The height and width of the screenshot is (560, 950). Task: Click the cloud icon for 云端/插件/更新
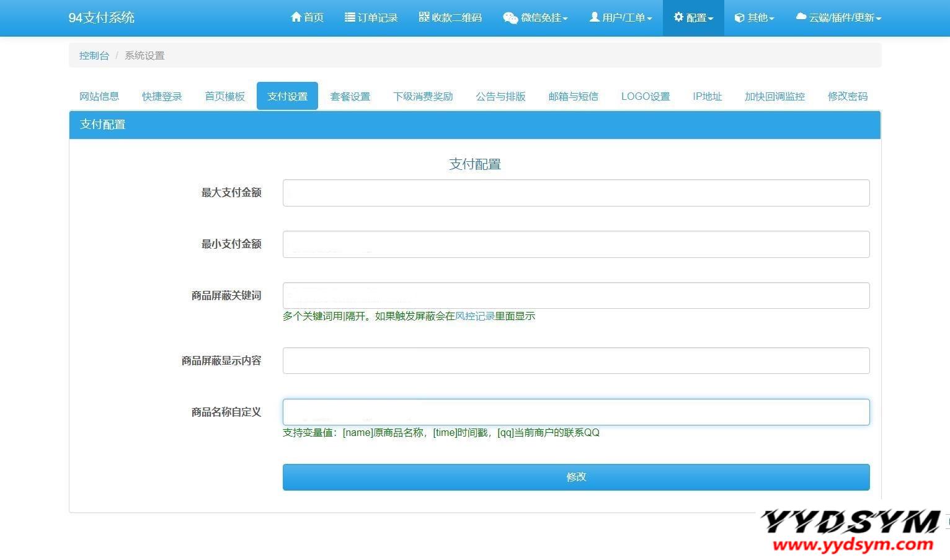(801, 17)
